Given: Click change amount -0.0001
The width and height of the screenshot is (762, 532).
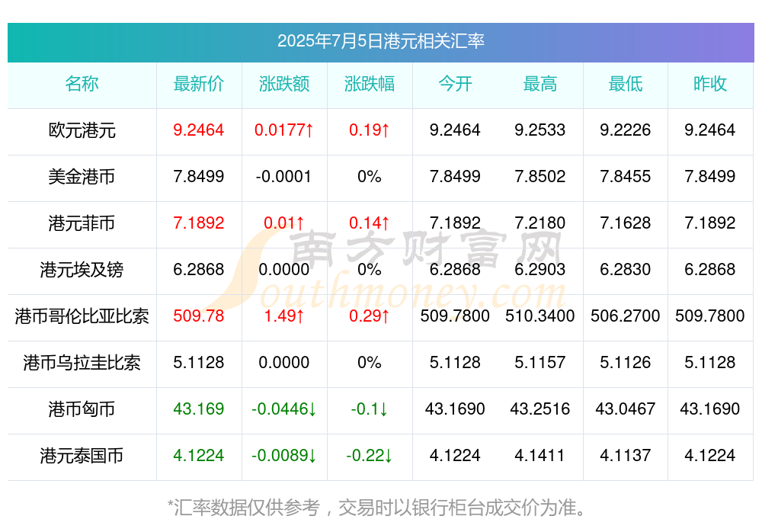Looking at the screenshot, I should coord(283,176).
